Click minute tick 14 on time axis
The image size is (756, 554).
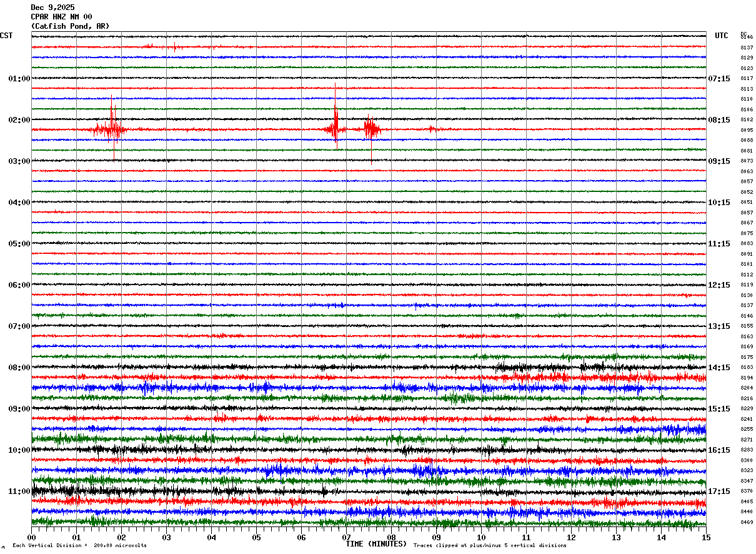(x=661, y=537)
